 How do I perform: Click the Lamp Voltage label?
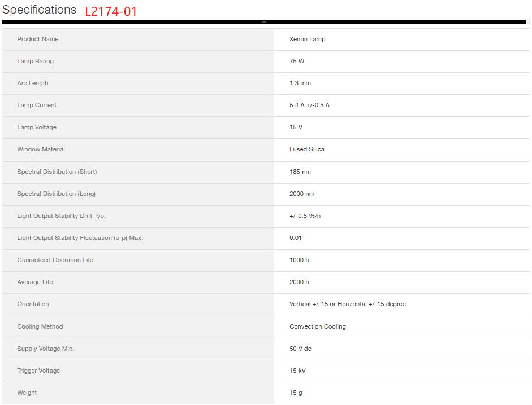pyautogui.click(x=37, y=127)
